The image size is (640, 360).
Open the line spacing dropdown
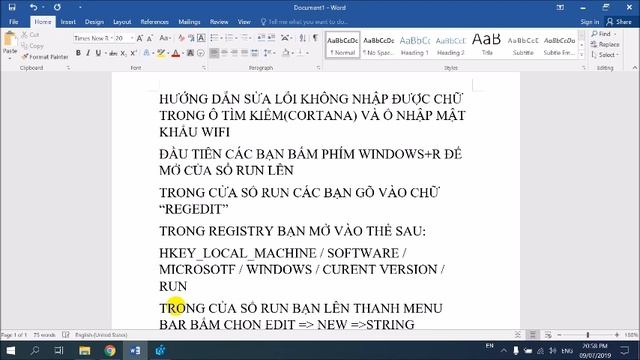coord(274,53)
